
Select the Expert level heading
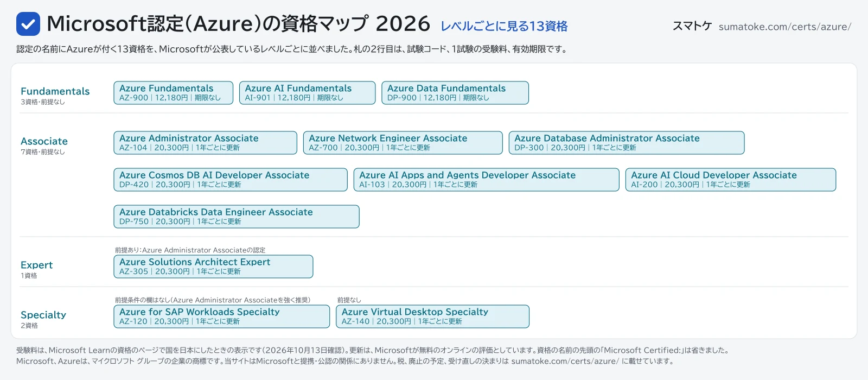(36, 265)
